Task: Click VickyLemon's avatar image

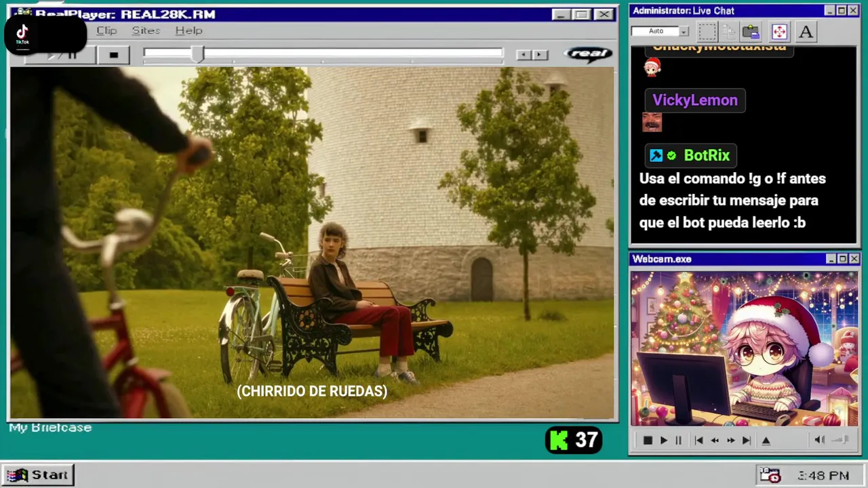Action: pyautogui.click(x=652, y=122)
